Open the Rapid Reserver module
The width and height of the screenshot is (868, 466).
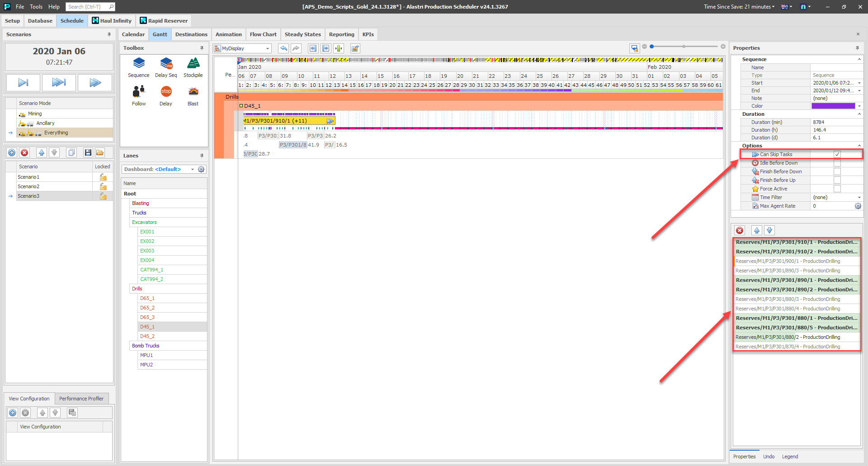click(164, 21)
